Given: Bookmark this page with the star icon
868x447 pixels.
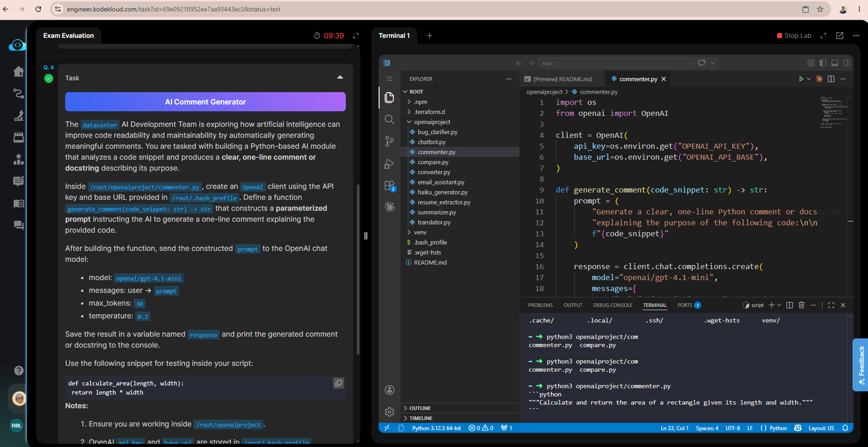Looking at the screenshot, I should click(x=820, y=9).
